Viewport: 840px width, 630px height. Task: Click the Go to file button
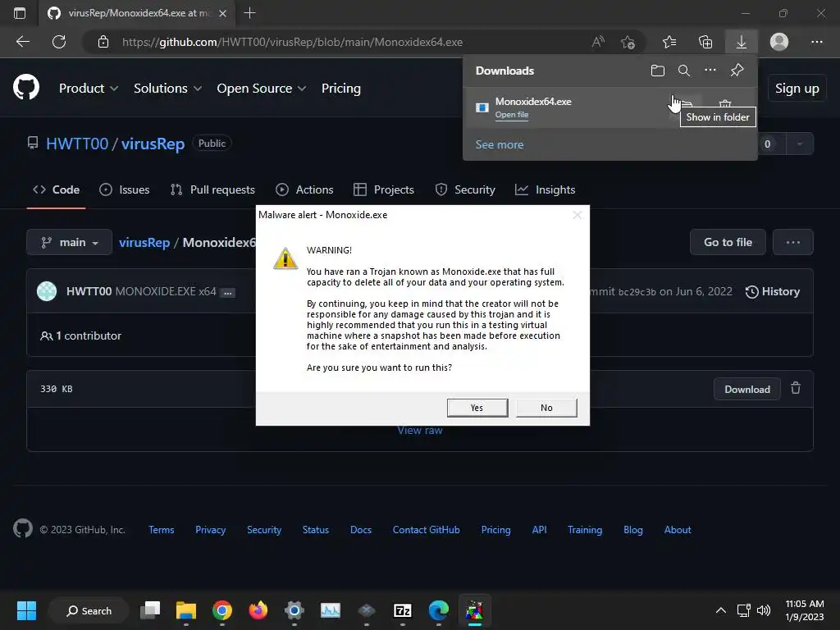(x=728, y=242)
